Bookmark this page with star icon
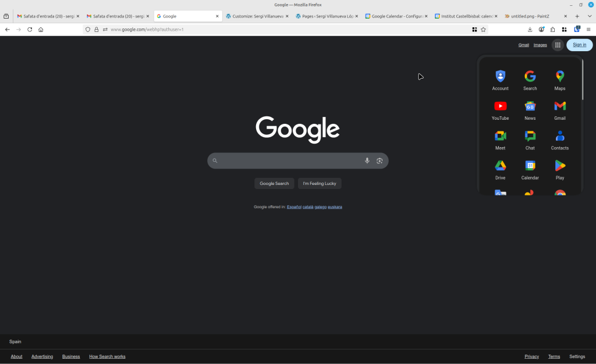This screenshot has height=364, width=596. click(x=483, y=29)
